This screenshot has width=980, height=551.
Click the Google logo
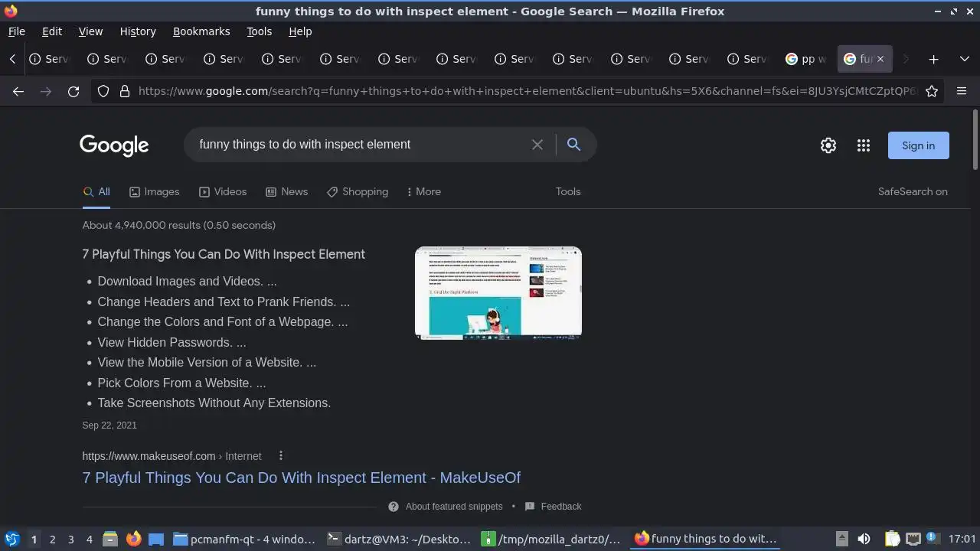(x=114, y=145)
